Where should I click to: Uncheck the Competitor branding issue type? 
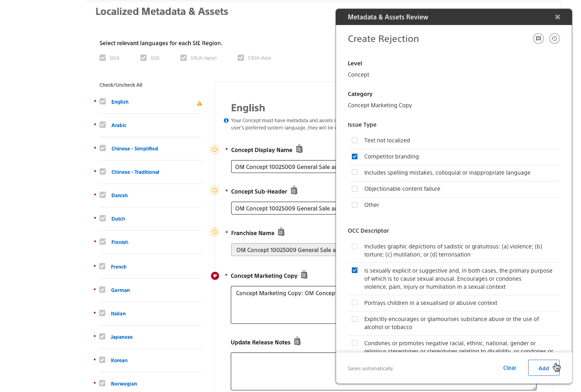(x=355, y=156)
